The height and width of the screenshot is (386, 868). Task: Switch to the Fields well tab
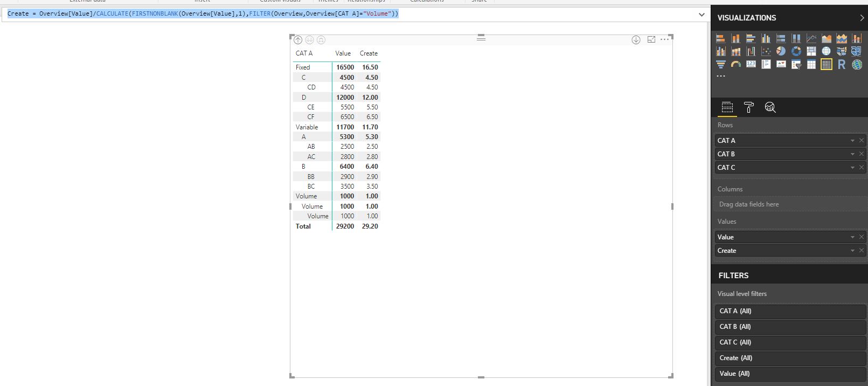pos(727,107)
